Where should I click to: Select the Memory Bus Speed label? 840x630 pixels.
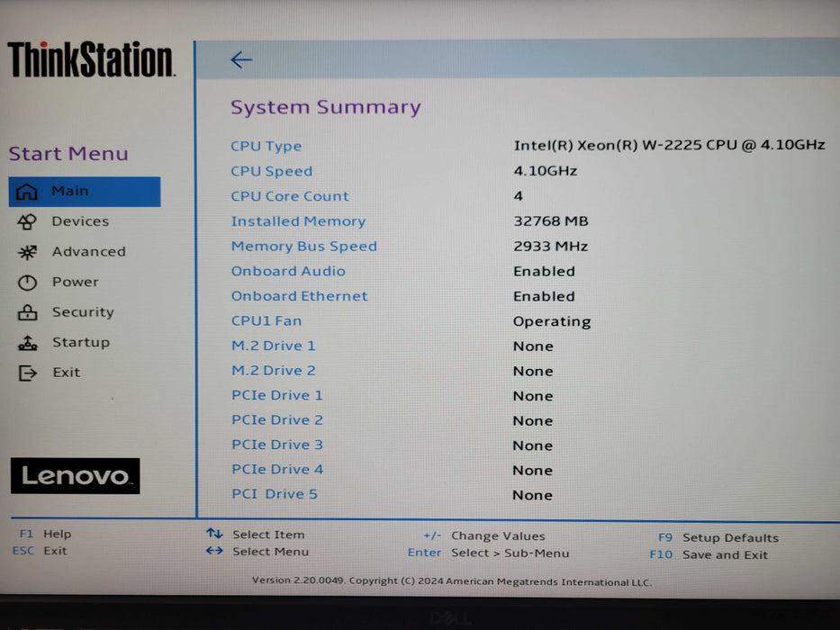point(303,247)
